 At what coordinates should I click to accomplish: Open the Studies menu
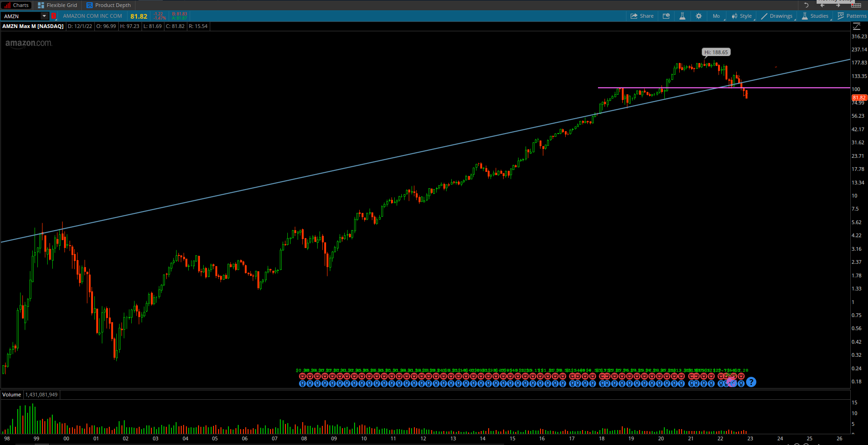815,16
